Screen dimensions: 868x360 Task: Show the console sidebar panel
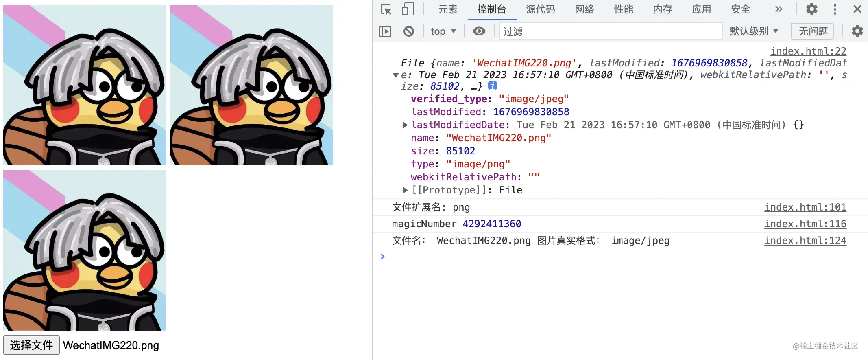pyautogui.click(x=385, y=31)
